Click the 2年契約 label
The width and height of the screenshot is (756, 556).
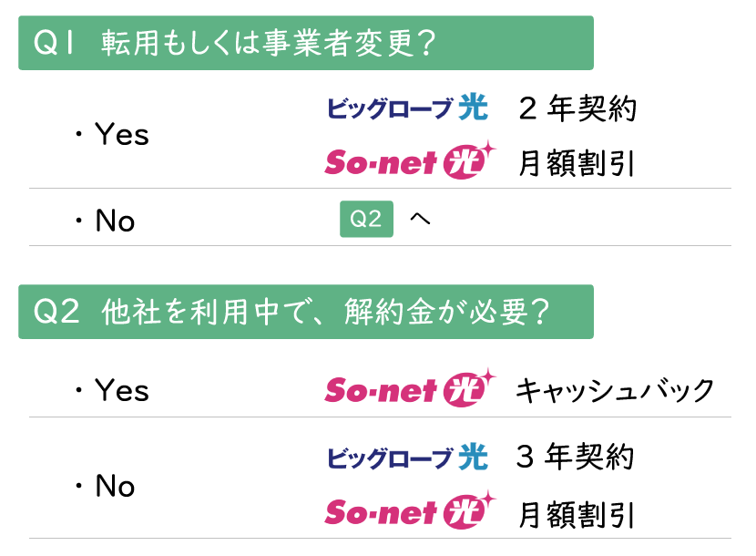click(577, 108)
